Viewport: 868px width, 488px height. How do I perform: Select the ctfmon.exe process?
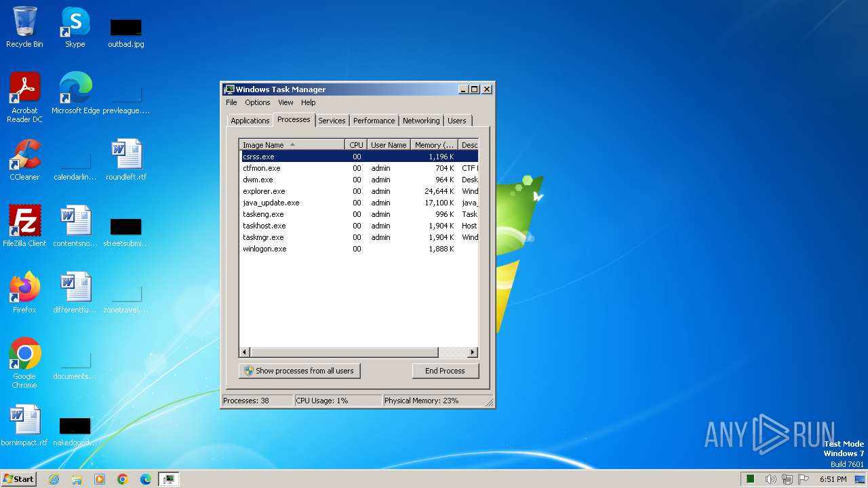point(359,168)
